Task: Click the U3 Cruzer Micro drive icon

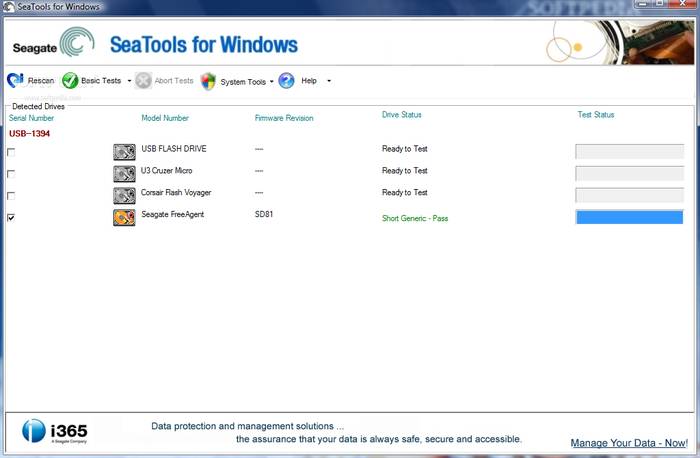Action: pos(124,173)
